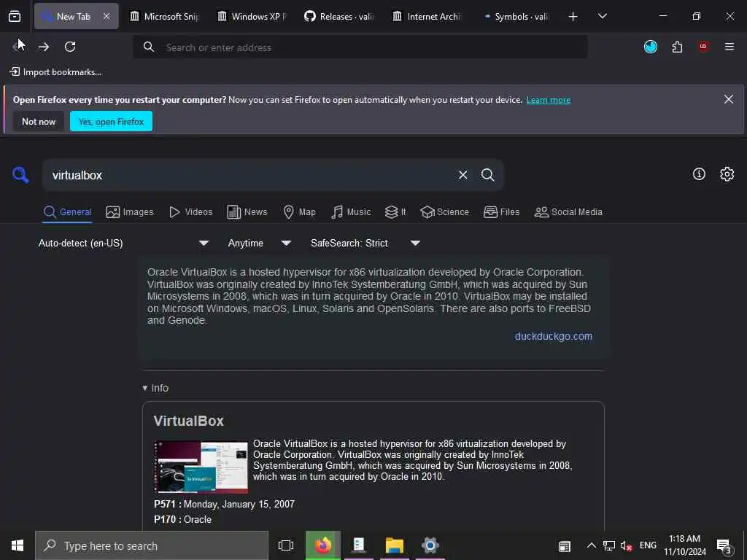Open the muted volume tray icon

click(626, 545)
